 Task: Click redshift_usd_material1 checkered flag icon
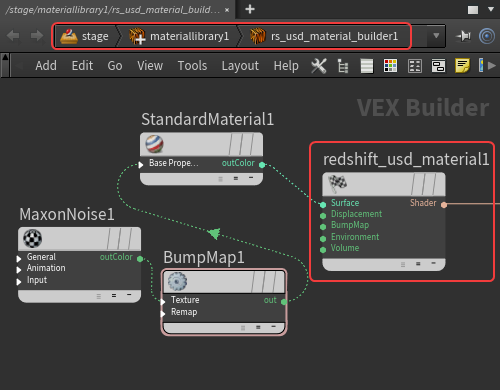point(337,184)
